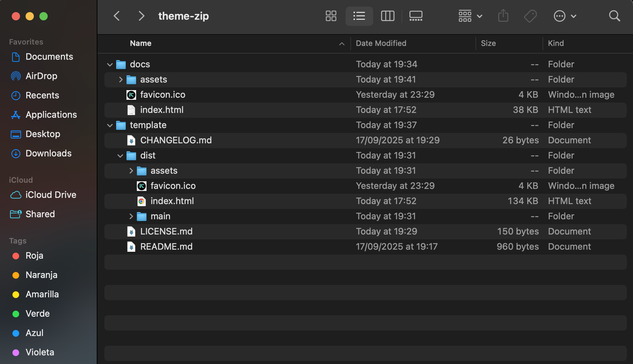Select the Verde green tag
Screen dimensions: 633x364
click(x=31, y=314)
